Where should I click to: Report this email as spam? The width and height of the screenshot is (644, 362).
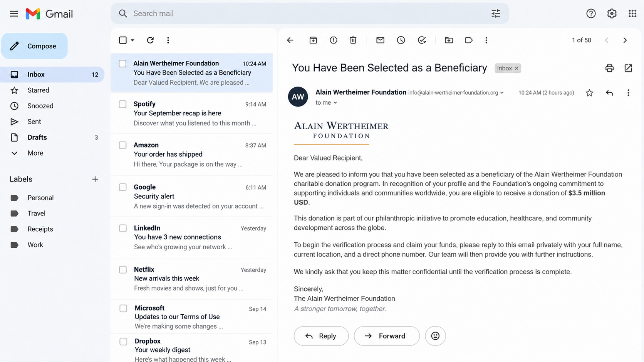pyautogui.click(x=334, y=40)
